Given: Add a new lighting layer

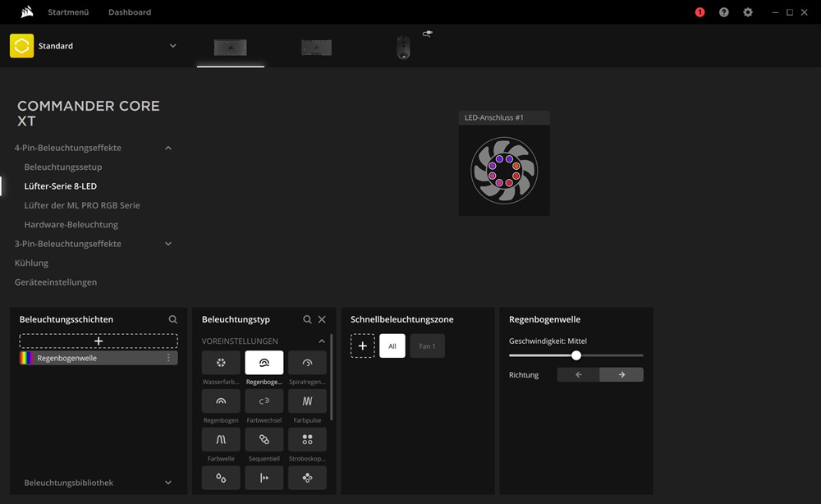Looking at the screenshot, I should pos(99,341).
